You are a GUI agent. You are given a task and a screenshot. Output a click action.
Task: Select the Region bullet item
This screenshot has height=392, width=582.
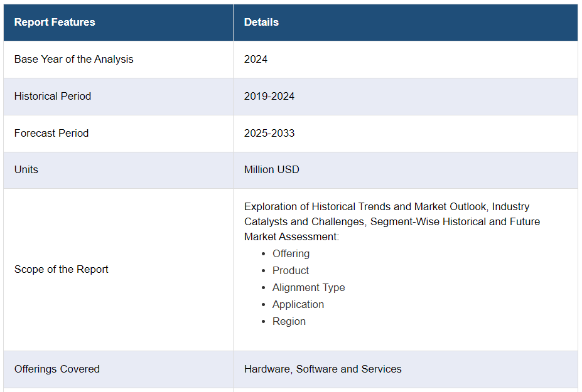click(x=289, y=322)
